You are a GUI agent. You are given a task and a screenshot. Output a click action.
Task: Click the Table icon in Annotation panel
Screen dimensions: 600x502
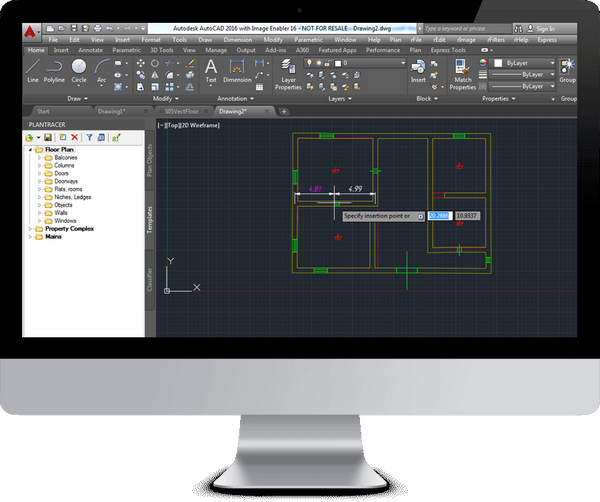[259, 87]
